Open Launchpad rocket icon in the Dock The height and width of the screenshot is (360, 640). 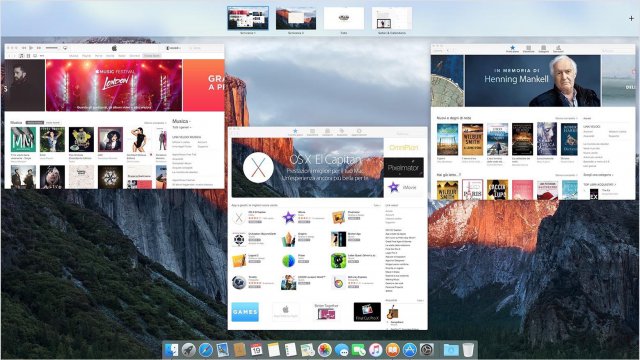coord(188,350)
